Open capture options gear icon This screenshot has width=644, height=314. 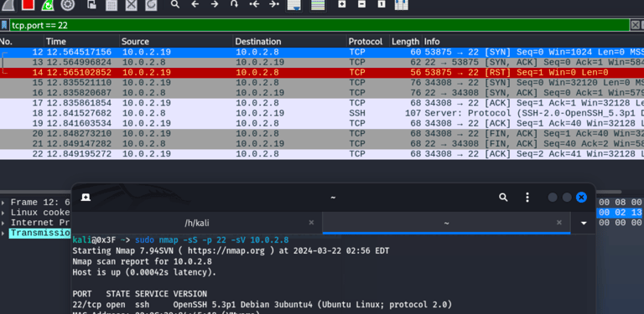tap(67, 4)
